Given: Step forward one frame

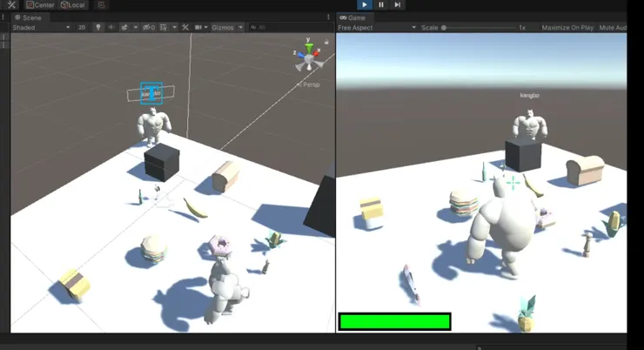Looking at the screenshot, I should pyautogui.click(x=397, y=4).
